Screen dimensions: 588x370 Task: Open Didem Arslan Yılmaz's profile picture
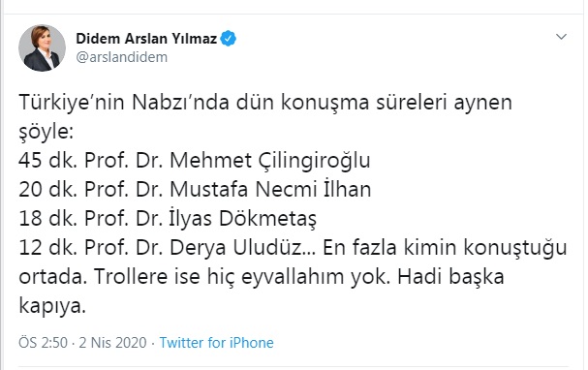(x=42, y=48)
